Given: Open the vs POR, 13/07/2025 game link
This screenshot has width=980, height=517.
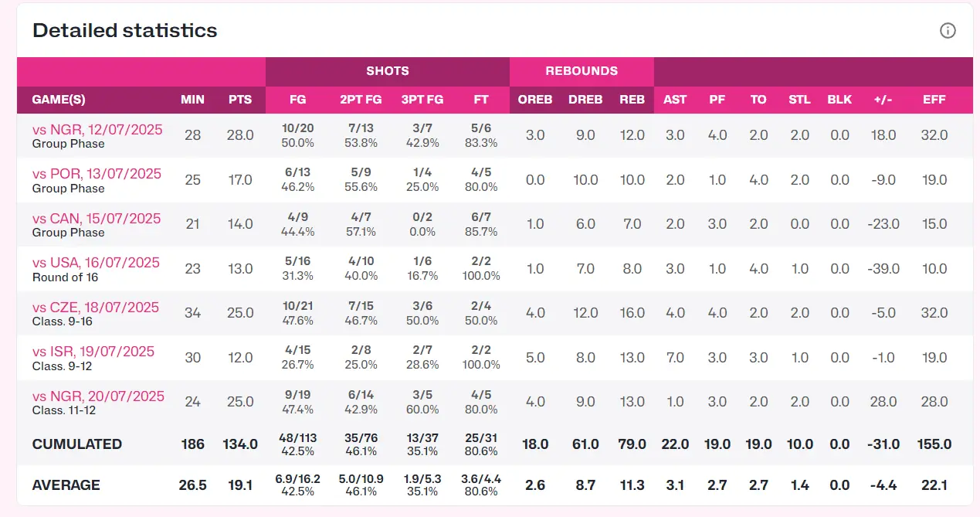Looking at the screenshot, I should pyautogui.click(x=97, y=174).
